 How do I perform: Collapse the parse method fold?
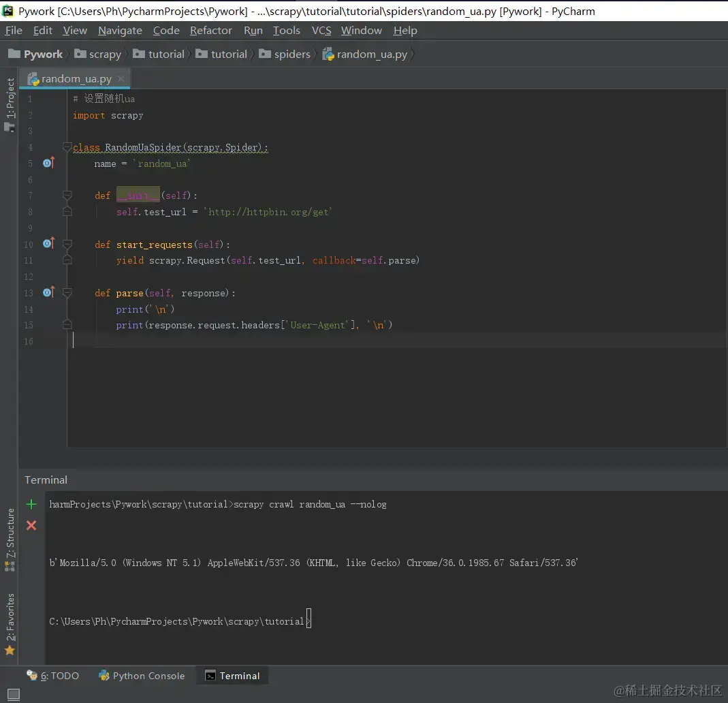67,293
